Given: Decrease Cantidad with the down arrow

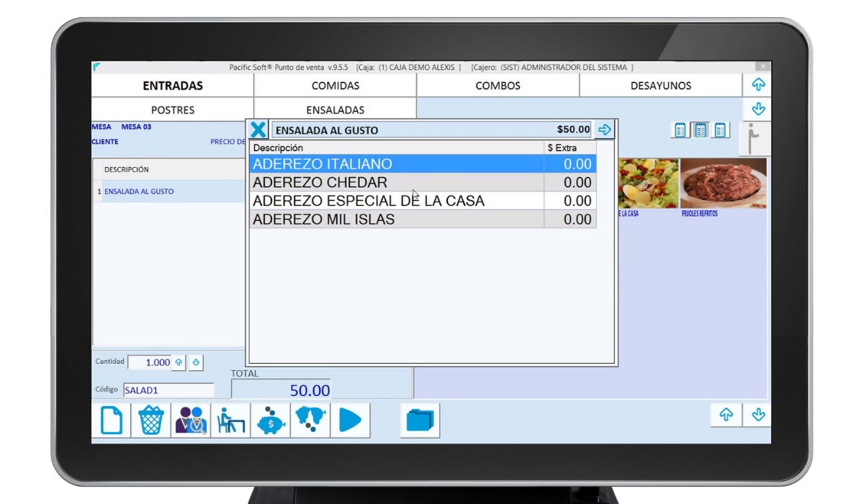Looking at the screenshot, I should (x=196, y=362).
